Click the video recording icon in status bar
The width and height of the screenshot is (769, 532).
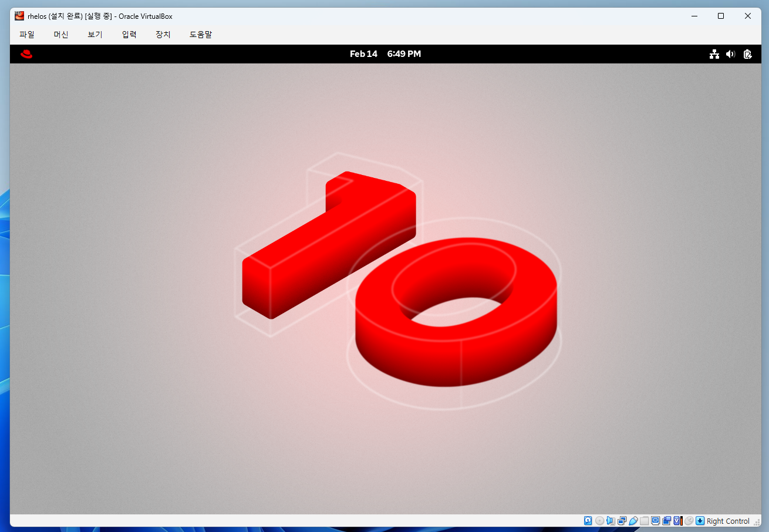click(667, 521)
